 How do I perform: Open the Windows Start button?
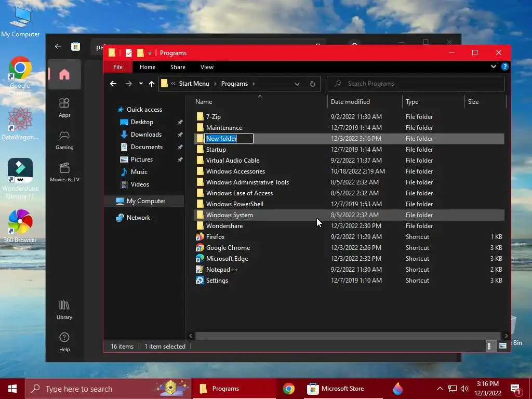(x=12, y=389)
